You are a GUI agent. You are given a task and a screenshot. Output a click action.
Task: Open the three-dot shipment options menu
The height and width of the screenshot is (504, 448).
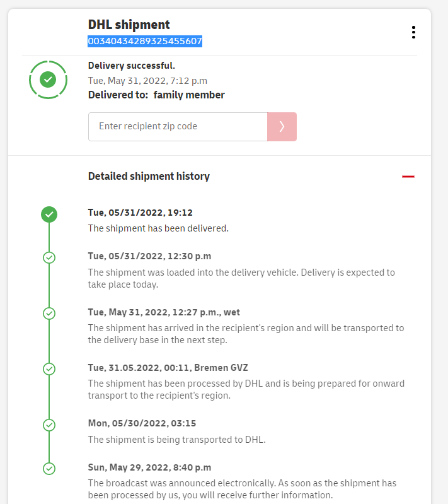coord(413,32)
